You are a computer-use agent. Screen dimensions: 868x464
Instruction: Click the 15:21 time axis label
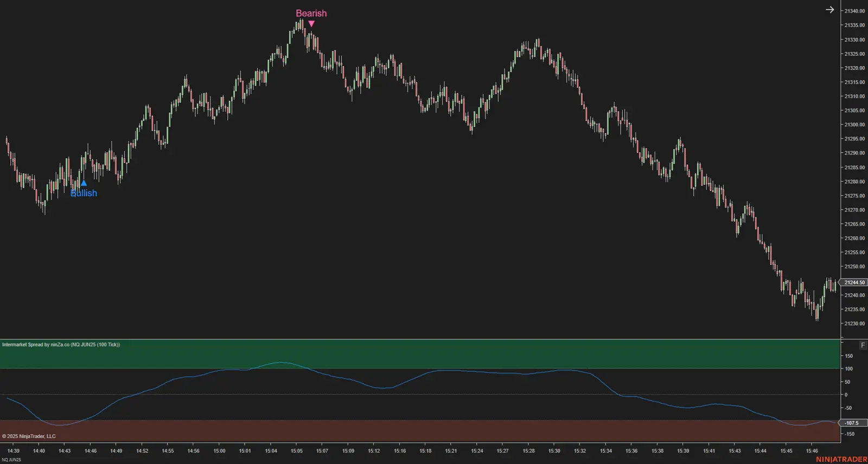pyautogui.click(x=451, y=451)
